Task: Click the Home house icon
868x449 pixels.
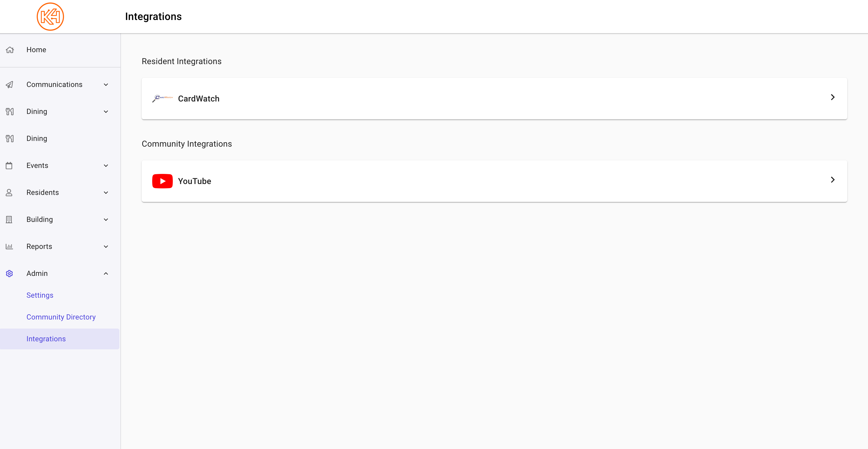Action: [x=10, y=50]
